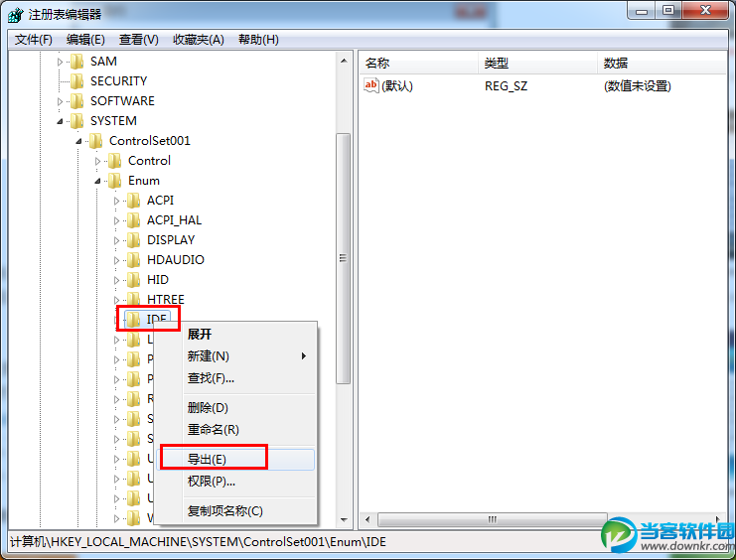736x560 pixels.
Task: Click the (默认) string value icon
Action: coord(370,85)
